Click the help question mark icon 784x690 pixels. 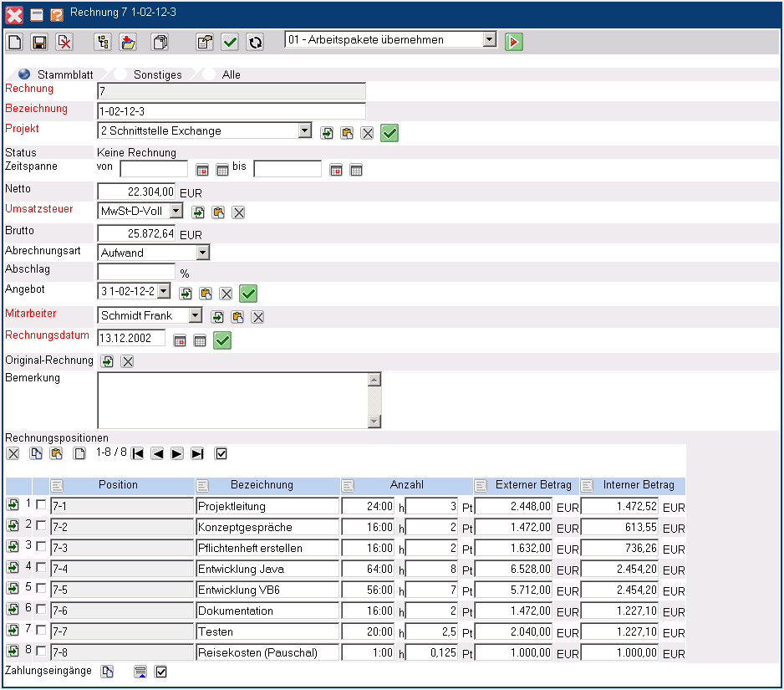(57, 15)
